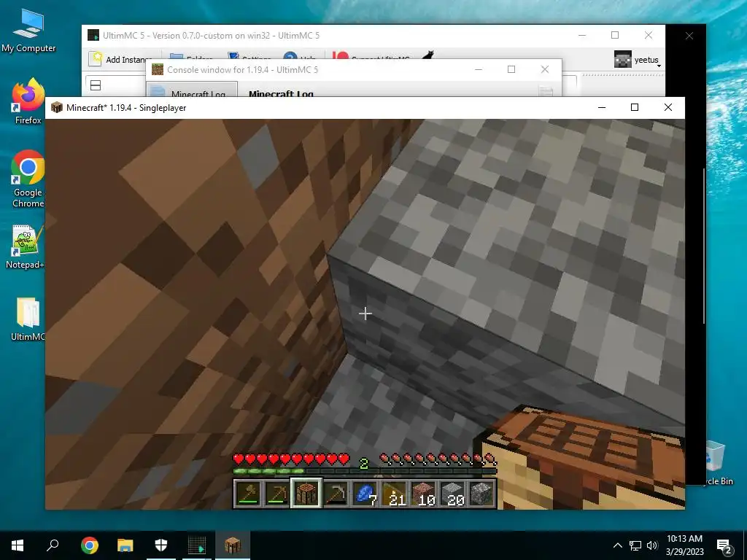The image size is (747, 560).
Task: Open Google Chrome desktop shortcut
Action: pos(28,179)
